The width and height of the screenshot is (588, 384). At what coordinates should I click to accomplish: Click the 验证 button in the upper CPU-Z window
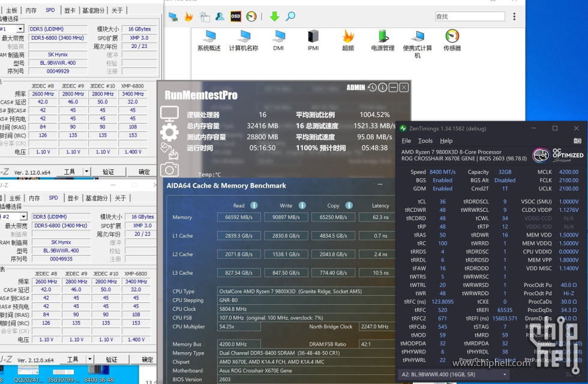click(109, 172)
